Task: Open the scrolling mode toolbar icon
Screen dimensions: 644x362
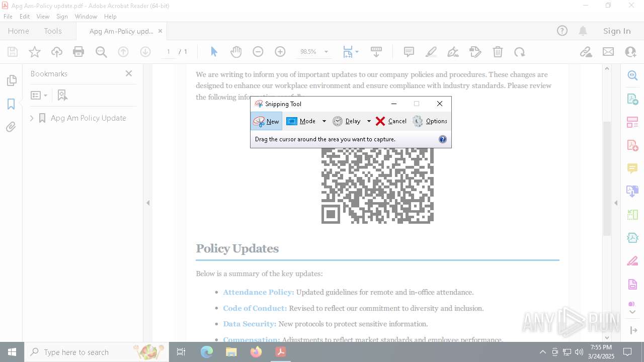Action: click(376, 52)
